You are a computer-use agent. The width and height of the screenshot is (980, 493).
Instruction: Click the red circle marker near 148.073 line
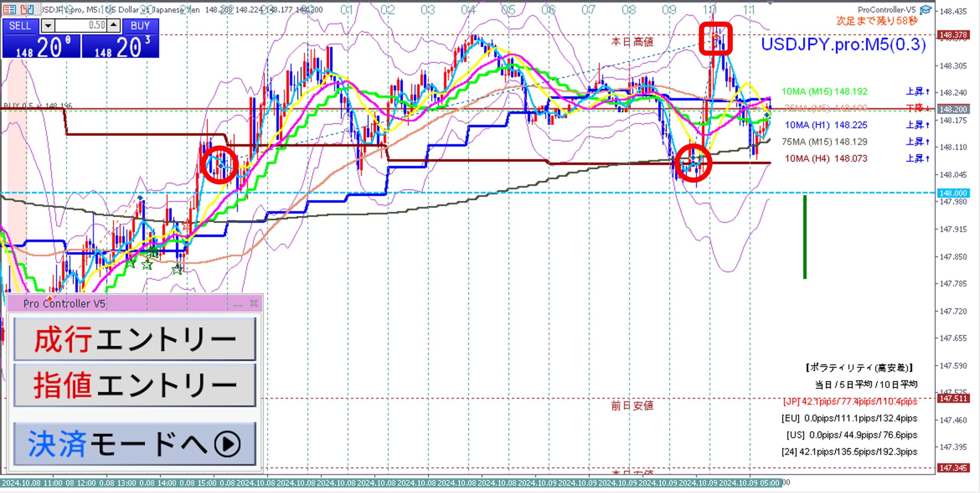click(693, 163)
